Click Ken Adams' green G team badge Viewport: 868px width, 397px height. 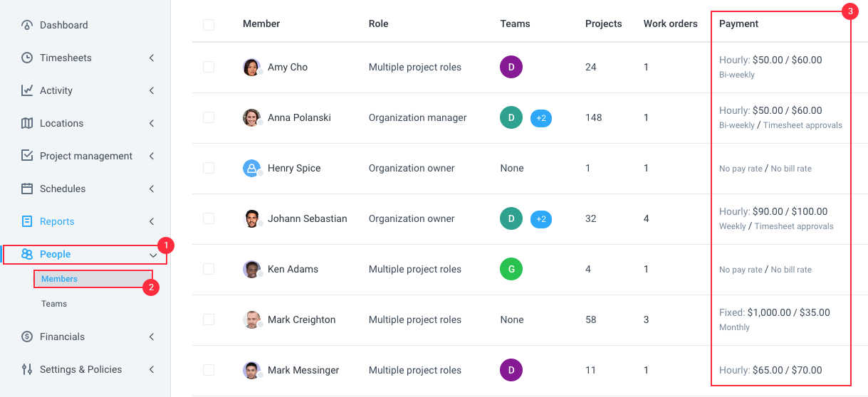(511, 269)
